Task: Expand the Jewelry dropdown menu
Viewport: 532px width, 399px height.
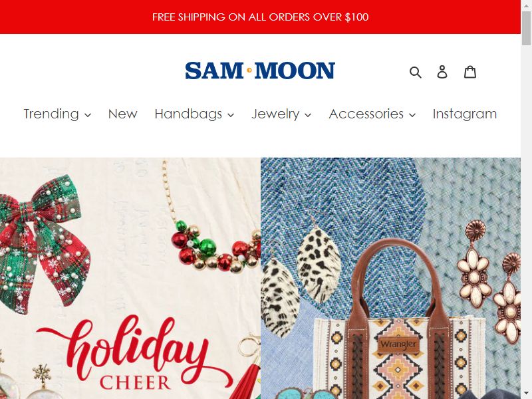Action: 281,114
